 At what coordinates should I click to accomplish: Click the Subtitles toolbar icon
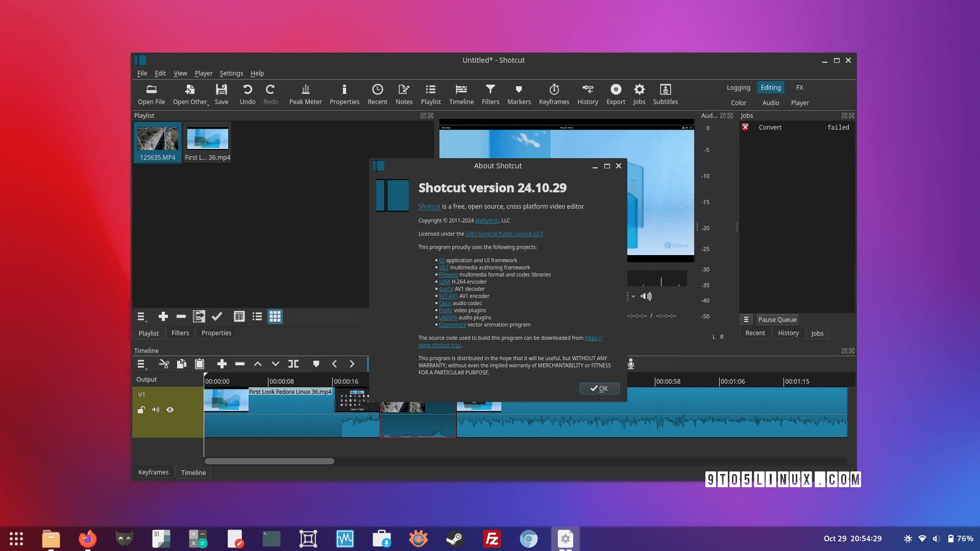click(665, 94)
